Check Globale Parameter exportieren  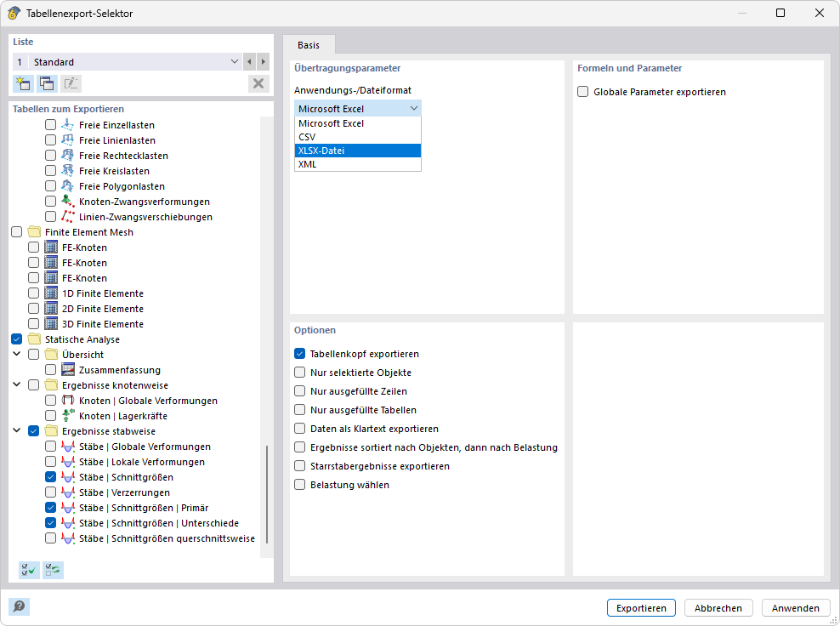[x=583, y=92]
